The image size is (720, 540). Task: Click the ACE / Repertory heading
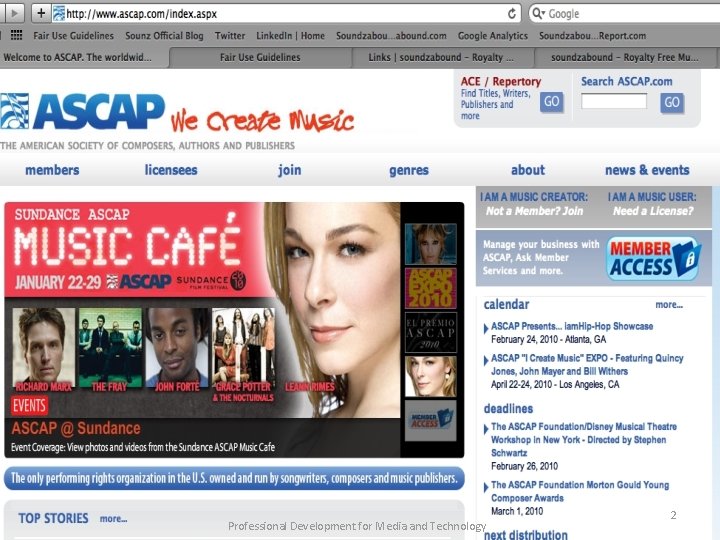(501, 81)
